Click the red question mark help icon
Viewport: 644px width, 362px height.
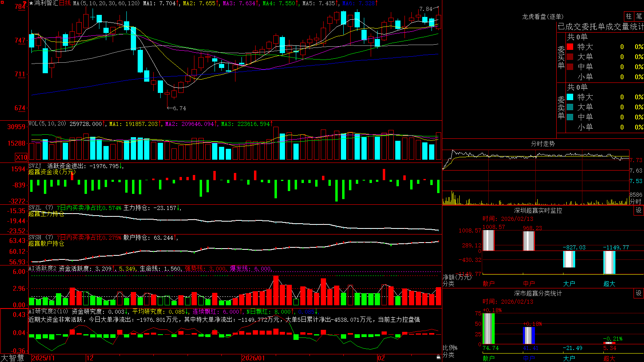pos(25,3)
